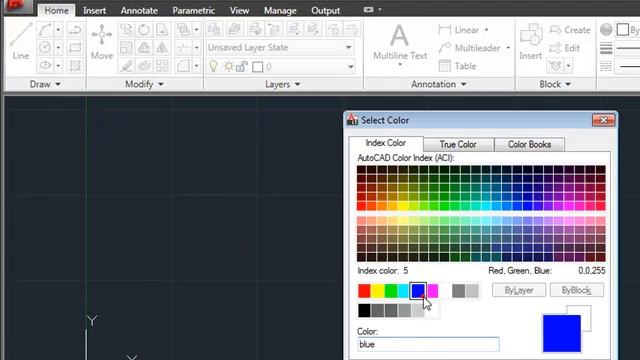Click the Explode tool in Modify panel
Screen dimensions: 640x360
[x=144, y=65]
